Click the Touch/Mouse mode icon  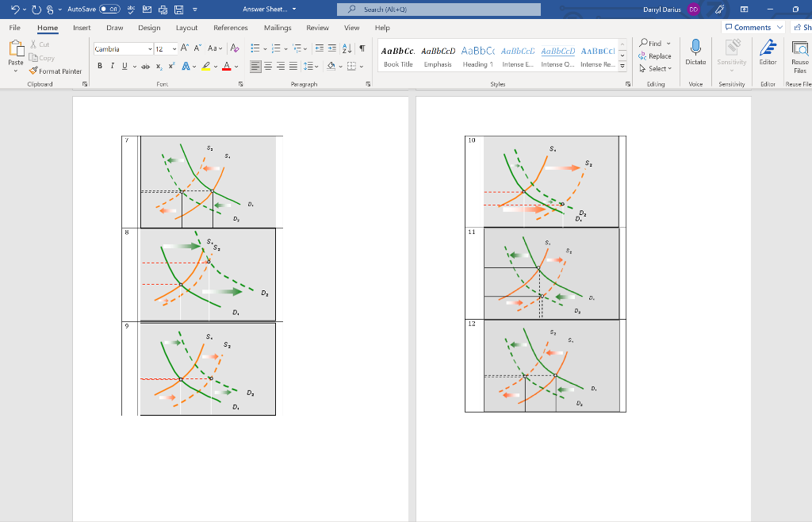(50, 10)
